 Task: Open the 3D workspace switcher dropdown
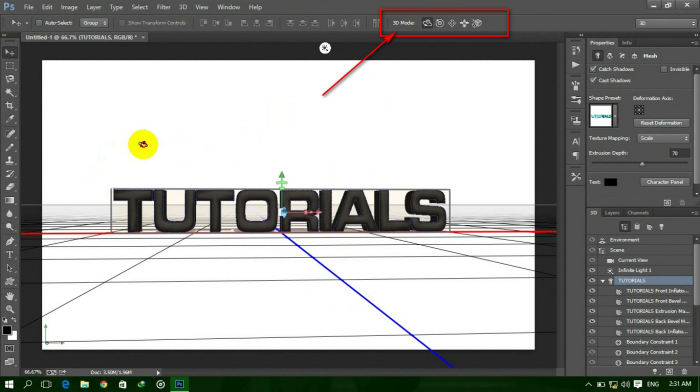(666, 23)
